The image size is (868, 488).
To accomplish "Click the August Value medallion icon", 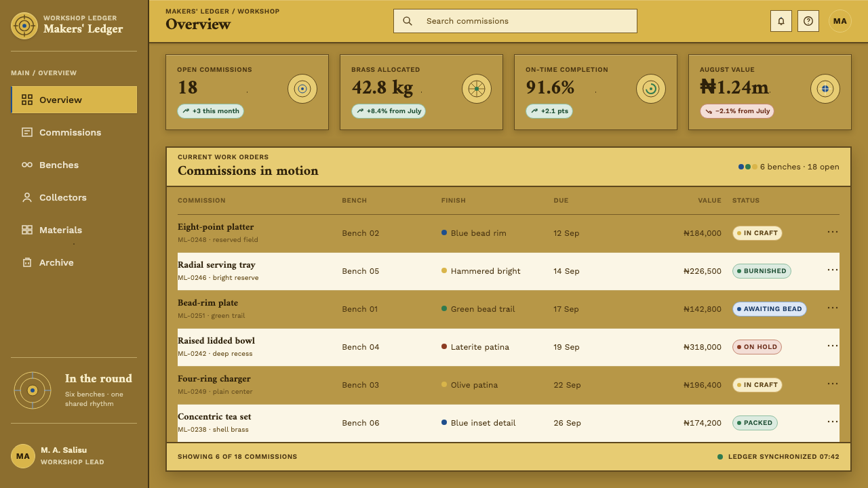I will pos(825,89).
